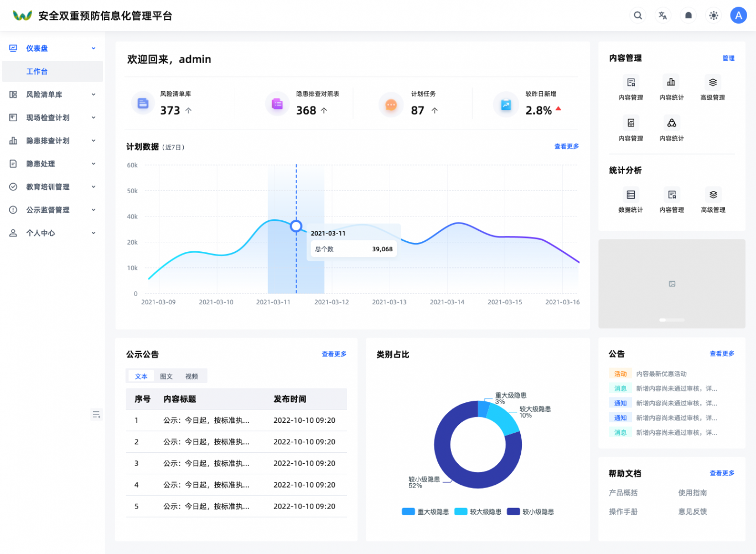This screenshot has width=756, height=554.
Task: Switch to the 文本 tab
Action: tap(141, 376)
